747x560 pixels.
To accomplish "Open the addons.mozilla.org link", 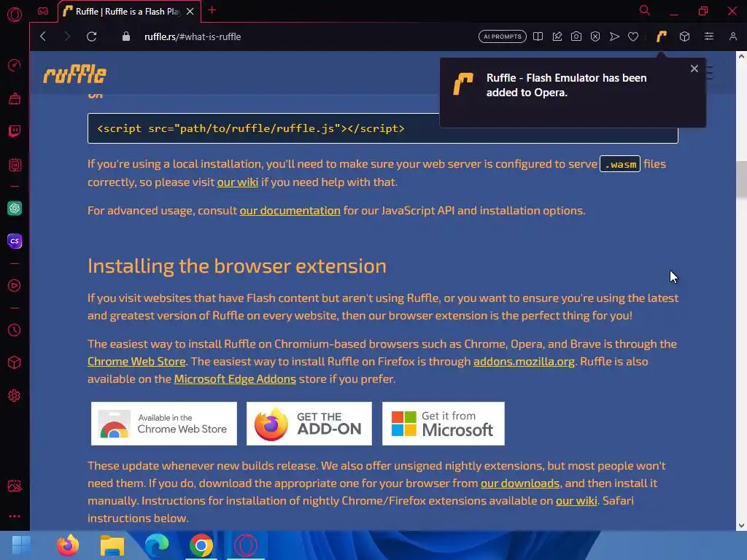I will (x=524, y=362).
